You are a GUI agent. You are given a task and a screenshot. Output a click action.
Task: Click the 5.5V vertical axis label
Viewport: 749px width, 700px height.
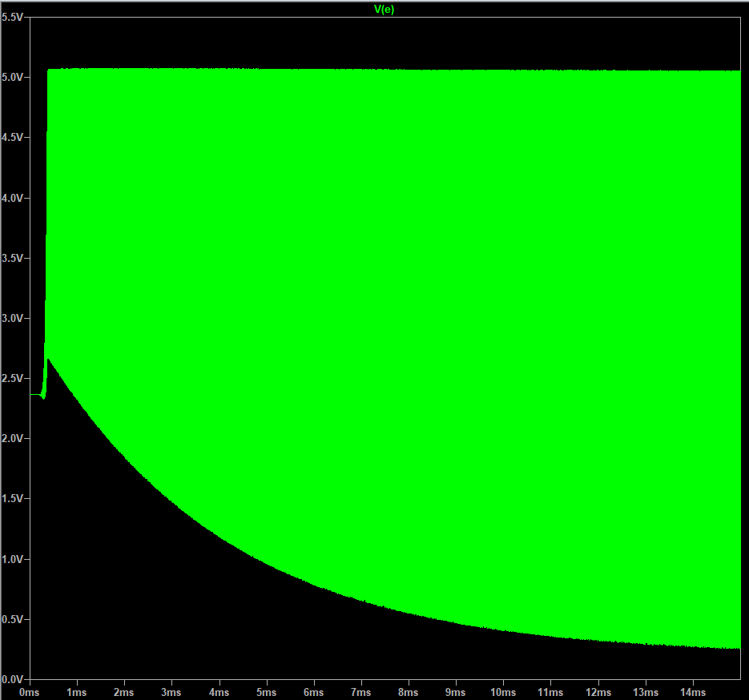click(x=12, y=17)
